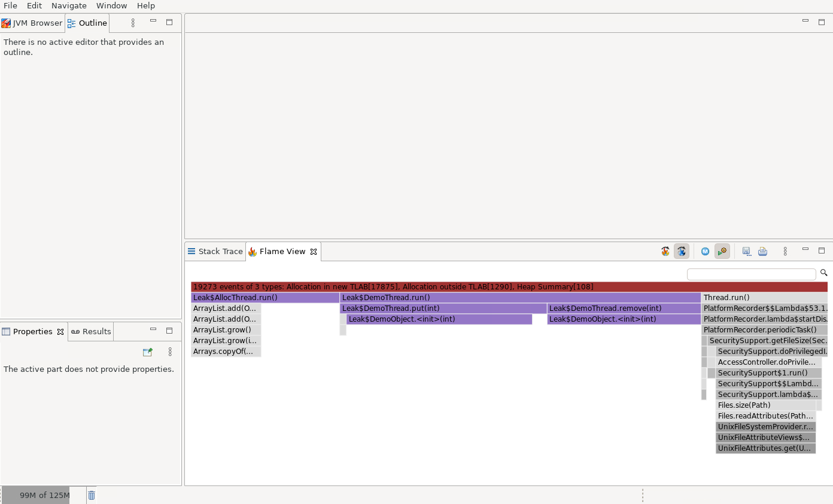Click the blue M group-by-method icon
The height and width of the screenshot is (504, 833).
pos(705,252)
